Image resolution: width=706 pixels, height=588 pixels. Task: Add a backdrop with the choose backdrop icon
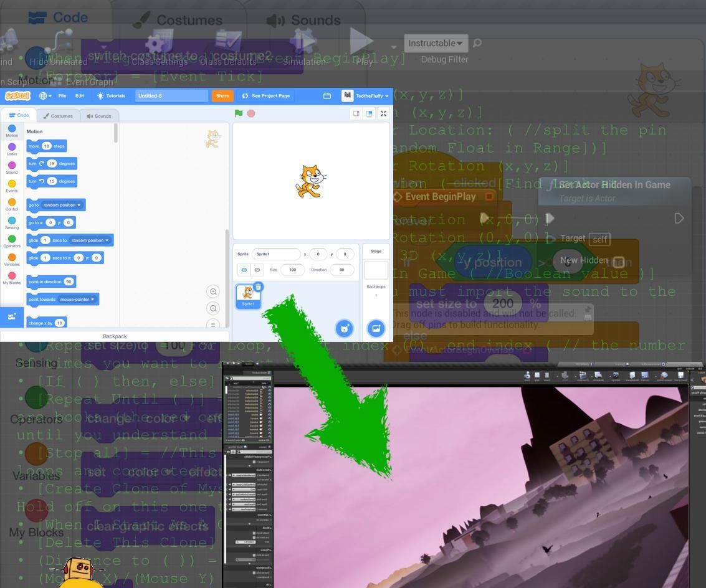376,328
